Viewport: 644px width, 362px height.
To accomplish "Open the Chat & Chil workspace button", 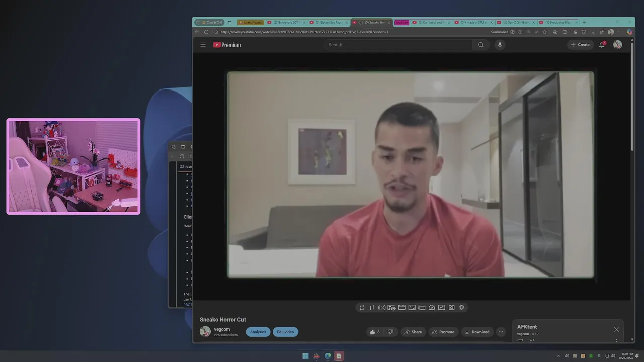I will 209,22.
